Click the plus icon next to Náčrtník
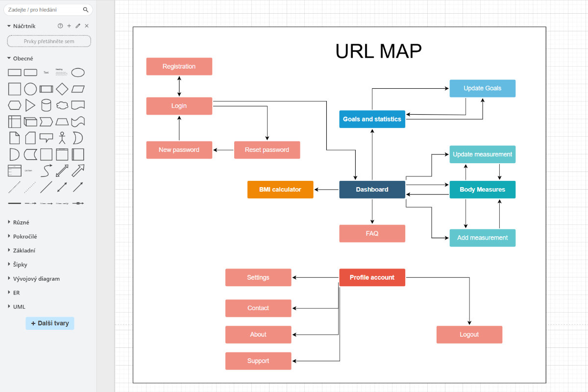Image resolution: width=588 pixels, height=392 pixels. click(69, 25)
